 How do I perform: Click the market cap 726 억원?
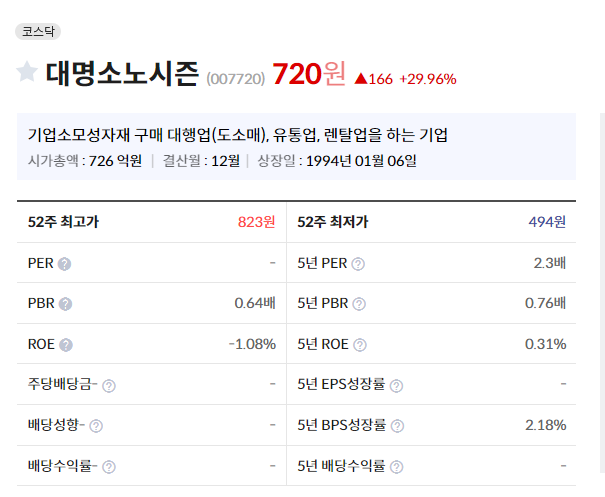(x=115, y=161)
